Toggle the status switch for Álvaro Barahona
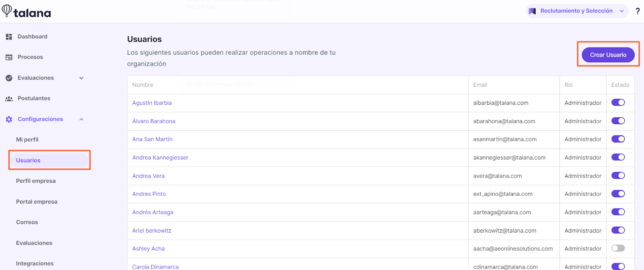 [618, 121]
